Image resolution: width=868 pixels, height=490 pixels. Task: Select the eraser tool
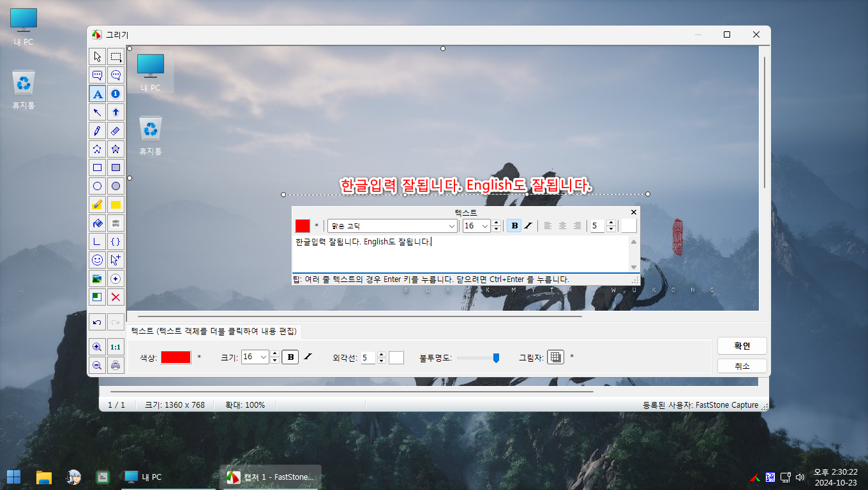click(116, 131)
